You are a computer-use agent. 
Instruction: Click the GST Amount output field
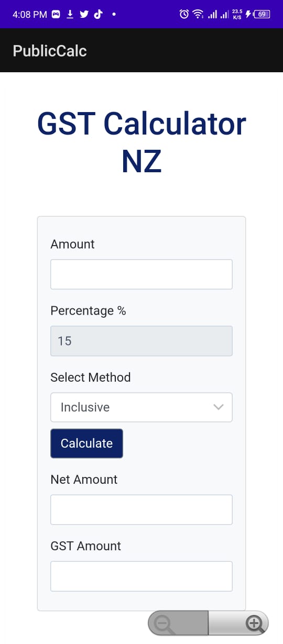pos(141,576)
